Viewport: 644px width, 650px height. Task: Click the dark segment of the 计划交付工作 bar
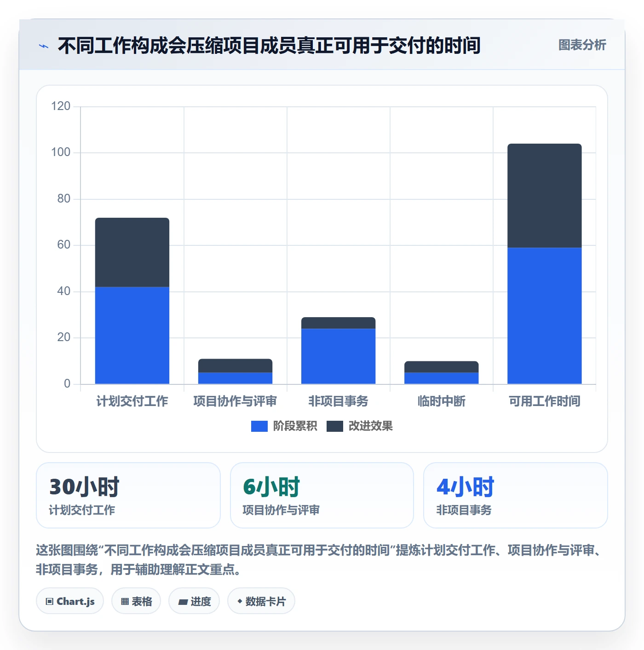(x=132, y=252)
